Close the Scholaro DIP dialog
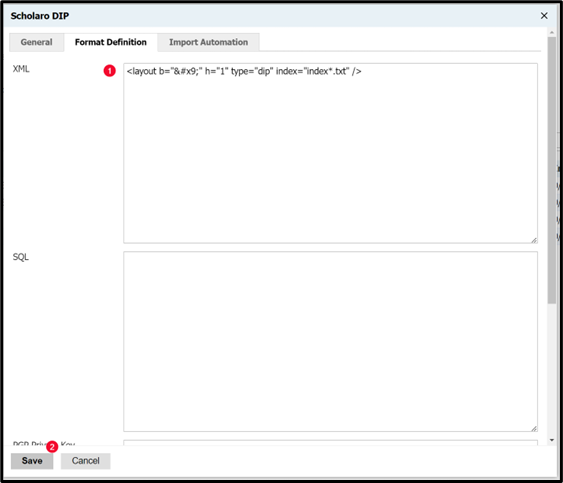This screenshot has width=563, height=483. click(544, 15)
